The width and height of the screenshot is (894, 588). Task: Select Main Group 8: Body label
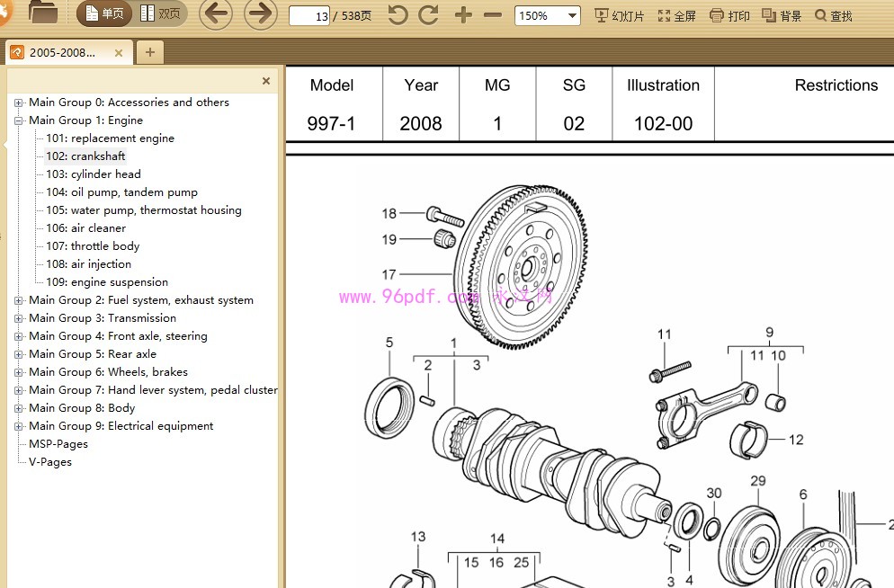[82, 408]
